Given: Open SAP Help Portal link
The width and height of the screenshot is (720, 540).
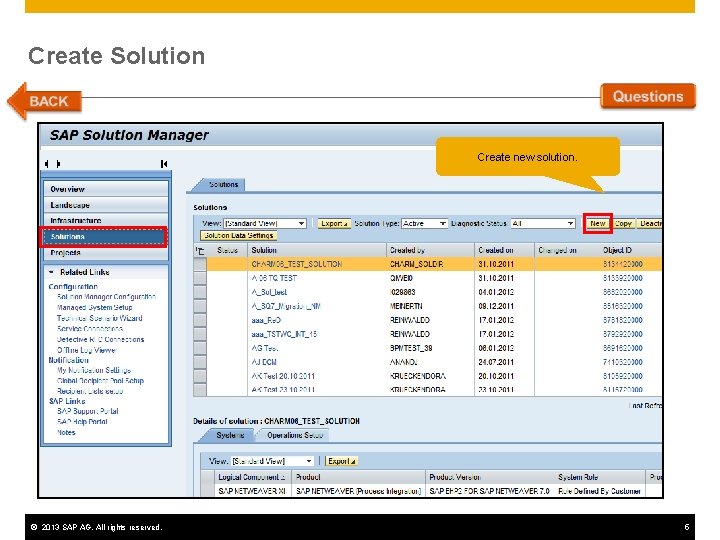Looking at the screenshot, I should (x=82, y=422).
